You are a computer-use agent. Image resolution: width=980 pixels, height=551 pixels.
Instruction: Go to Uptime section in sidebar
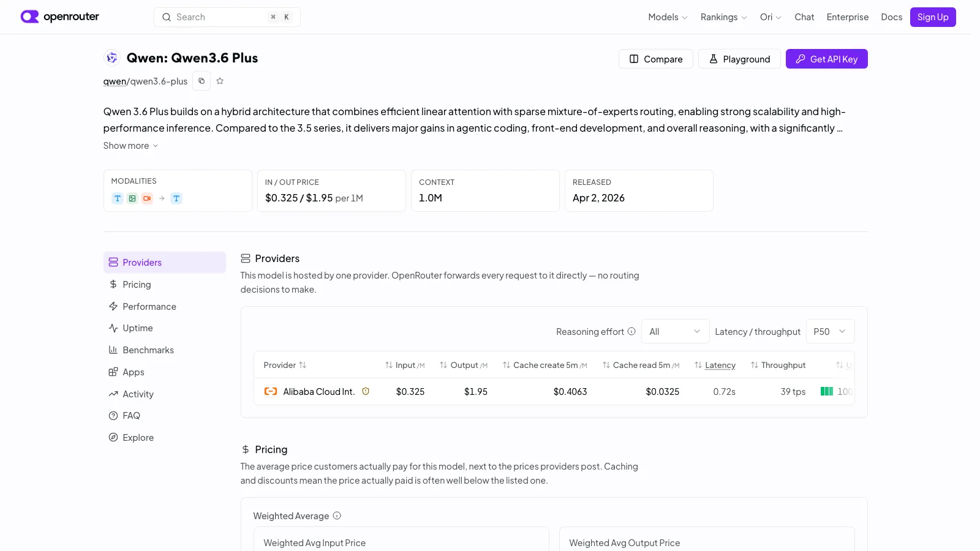pos(164,328)
